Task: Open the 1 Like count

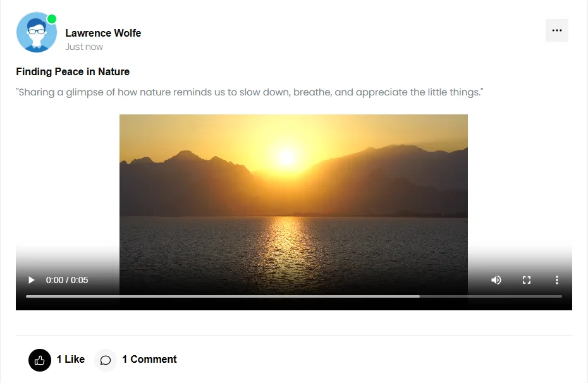Action: [71, 359]
